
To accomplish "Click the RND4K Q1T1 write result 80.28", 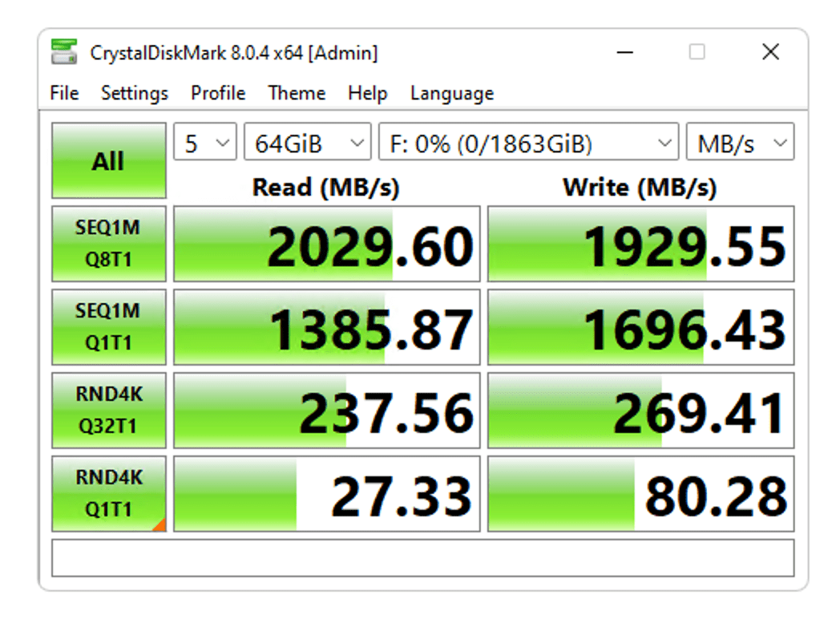I will tap(641, 494).
